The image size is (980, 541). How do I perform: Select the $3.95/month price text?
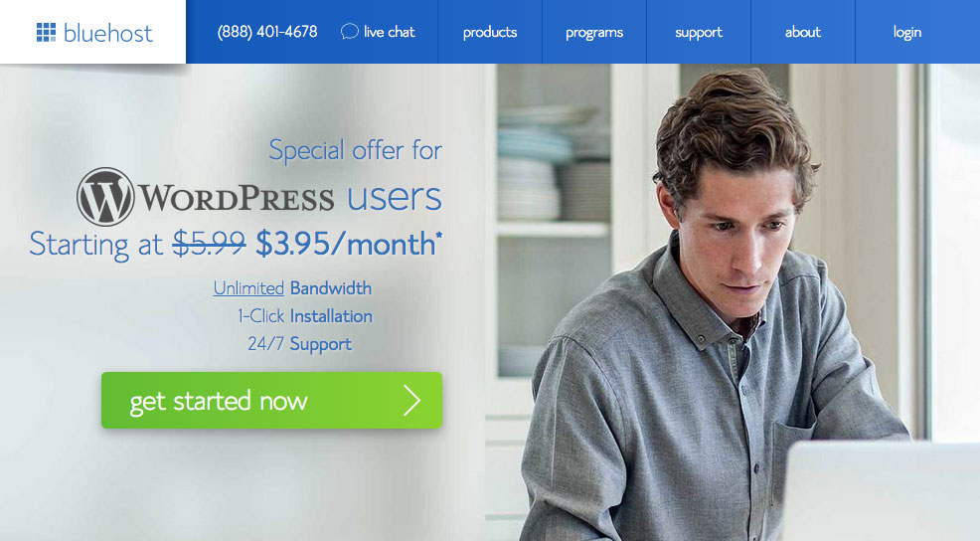point(349,244)
